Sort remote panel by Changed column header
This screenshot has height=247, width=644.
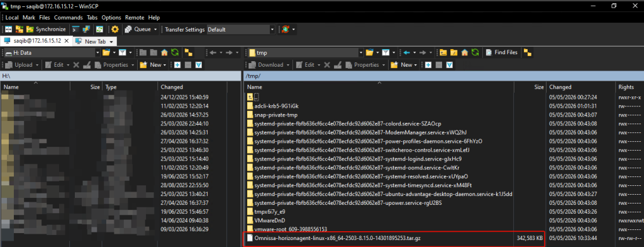click(x=580, y=88)
